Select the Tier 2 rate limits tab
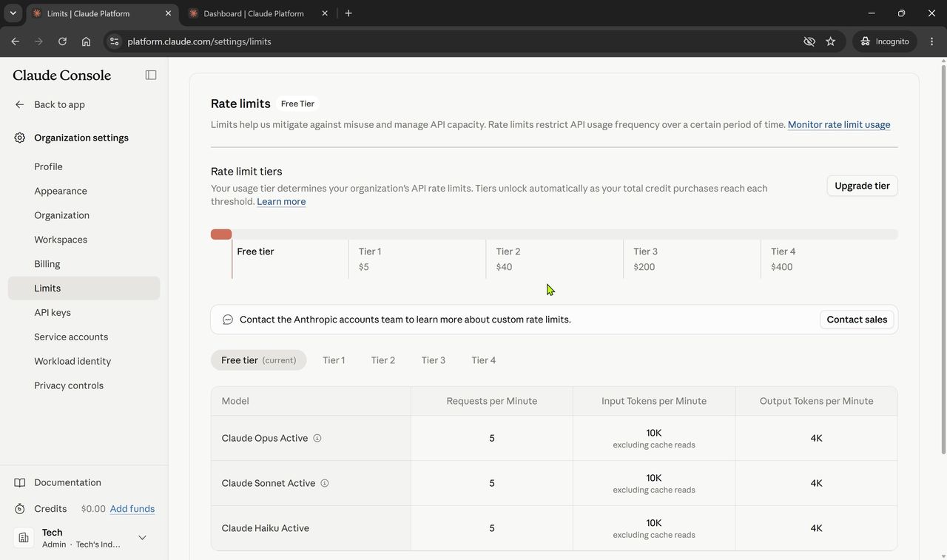Viewport: 947px width, 560px height. 383,360
